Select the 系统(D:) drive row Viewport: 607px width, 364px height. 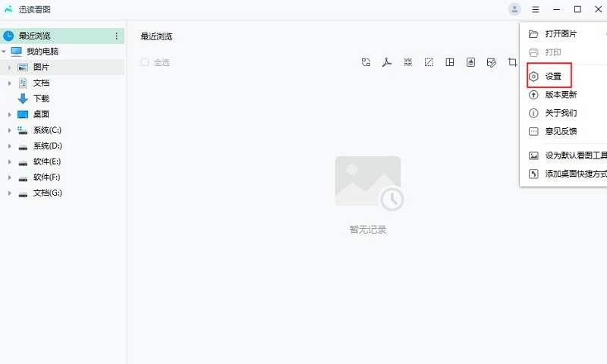tap(62, 146)
